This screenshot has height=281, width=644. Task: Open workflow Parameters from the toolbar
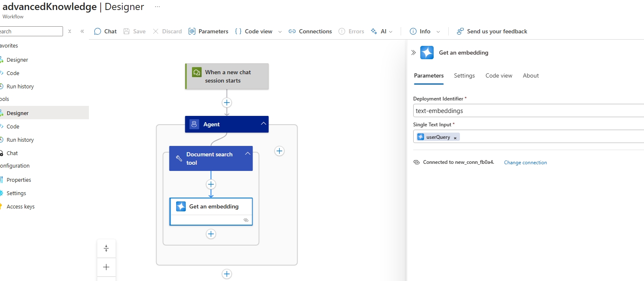click(x=208, y=31)
